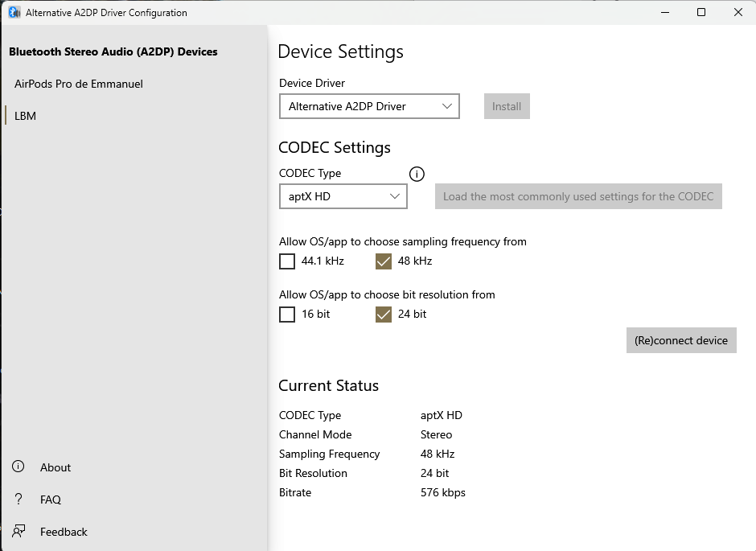Click the FAQ question mark icon
The height and width of the screenshot is (551, 756).
click(x=18, y=500)
